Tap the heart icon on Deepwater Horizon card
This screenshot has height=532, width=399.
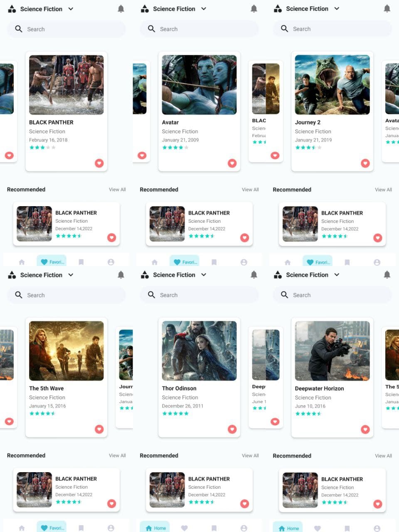click(365, 429)
